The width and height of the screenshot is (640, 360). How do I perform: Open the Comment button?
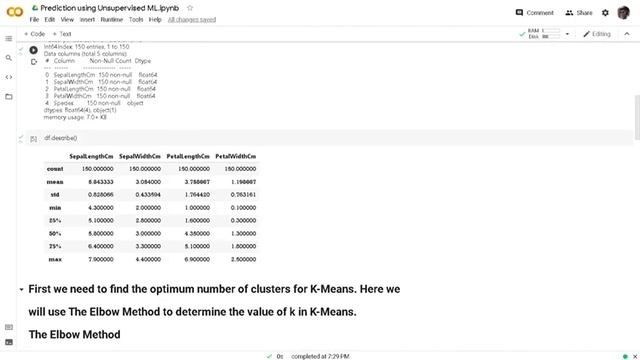pyautogui.click(x=535, y=13)
